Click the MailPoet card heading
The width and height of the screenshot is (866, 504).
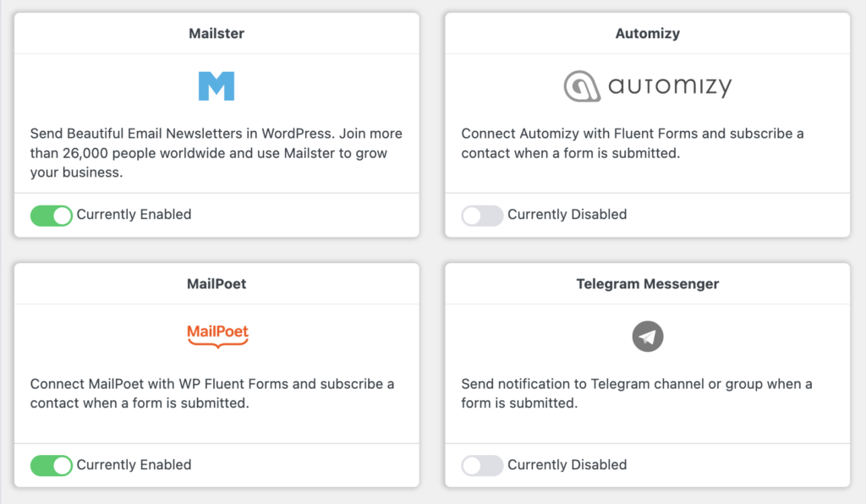[216, 284]
